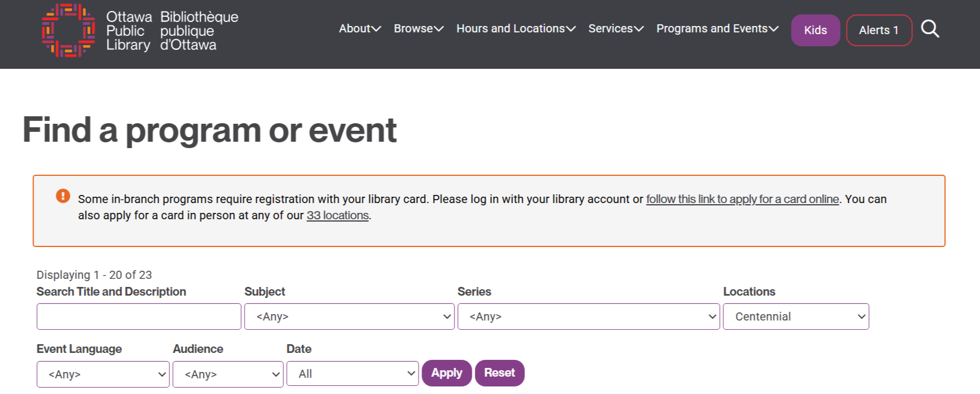Open the 33 locations link
Screen dimensions: 980x394
click(338, 215)
